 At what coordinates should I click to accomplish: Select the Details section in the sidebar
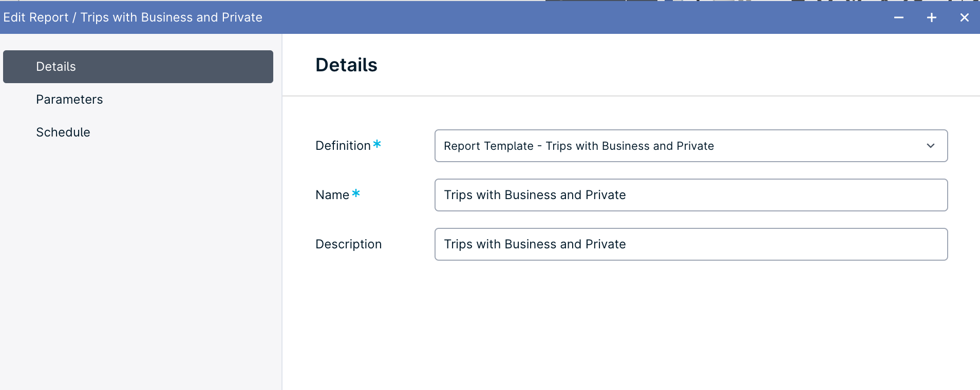(138, 67)
